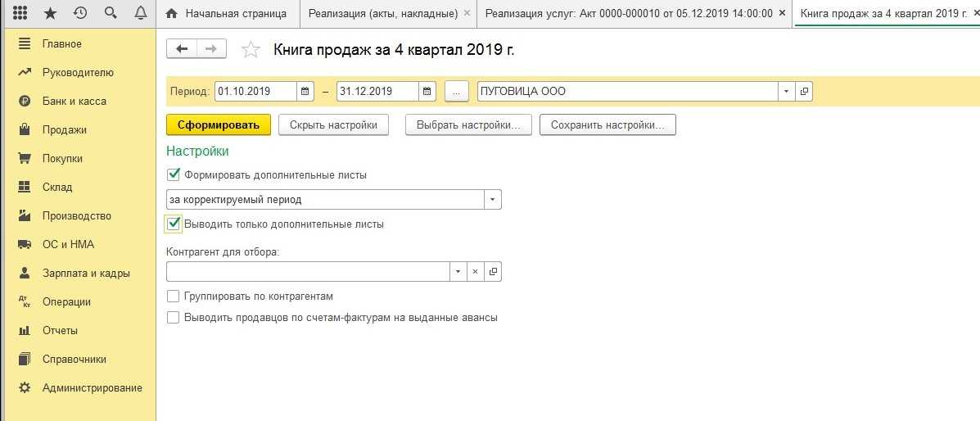Open the 'Контрагент для отбора' dropdown list

[x=457, y=272]
